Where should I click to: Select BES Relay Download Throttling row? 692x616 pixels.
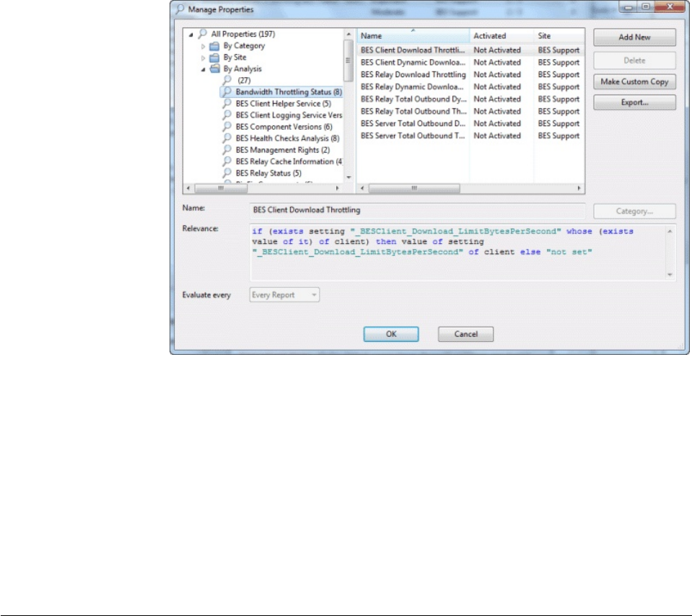tap(470, 74)
